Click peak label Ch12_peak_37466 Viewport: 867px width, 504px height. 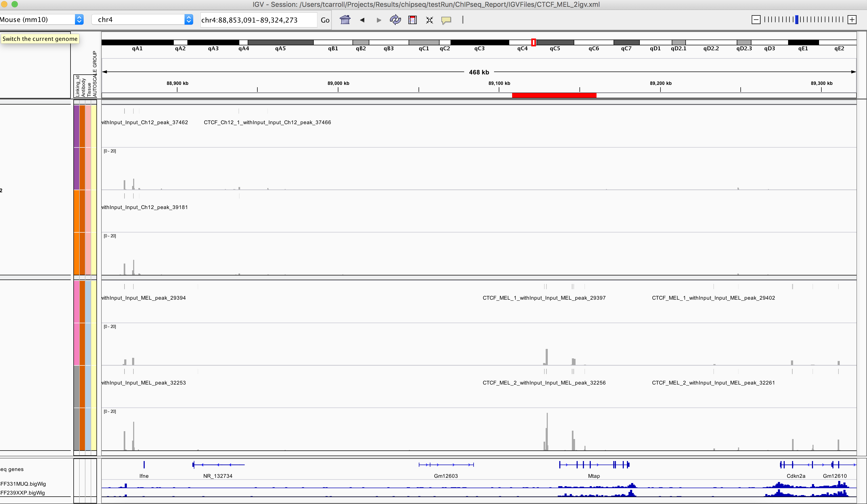267,122
